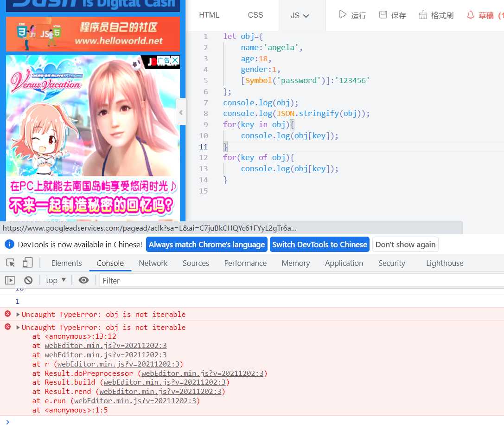Click '<anonymous>:13:12' stack trace line
The width and height of the screenshot is (504, 425).
coord(80,336)
